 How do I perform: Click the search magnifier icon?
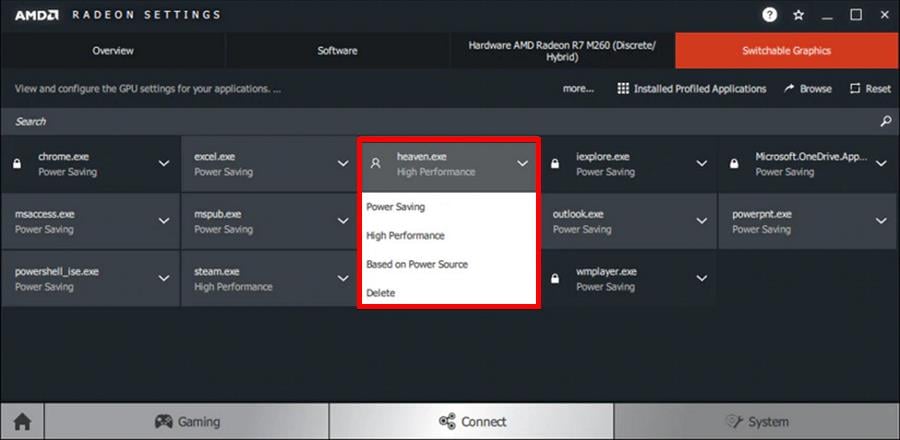885,121
